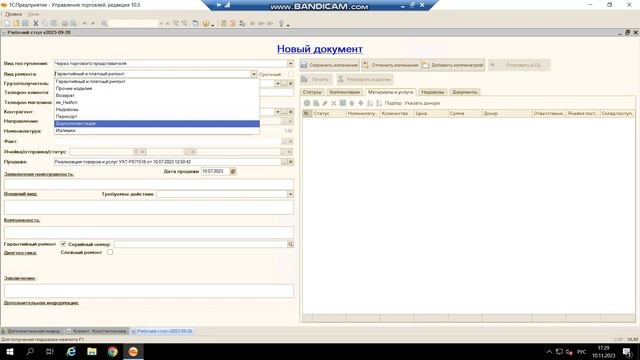Switch to the Документы tab
640x360 pixels.
pyautogui.click(x=464, y=92)
